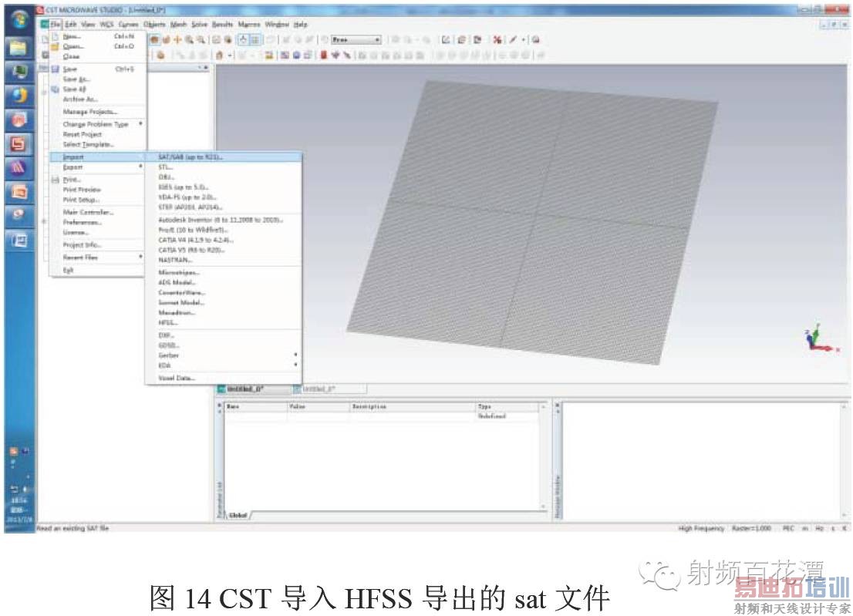Screen dimensions: 853x616
Task: Choose New in the File menu
Action: 98,36
